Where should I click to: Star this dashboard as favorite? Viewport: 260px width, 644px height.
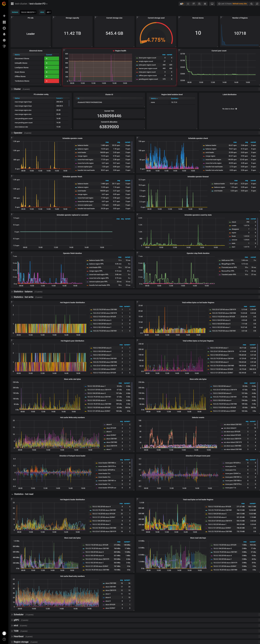pos(188,4)
